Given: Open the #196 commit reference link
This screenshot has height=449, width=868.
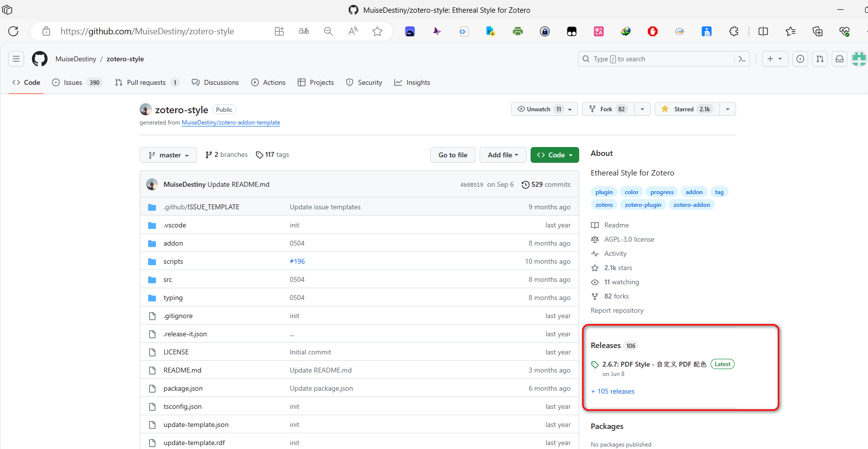Looking at the screenshot, I should (297, 261).
